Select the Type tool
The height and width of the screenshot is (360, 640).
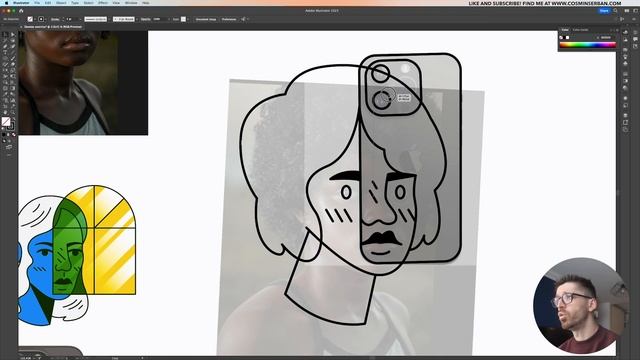5,52
